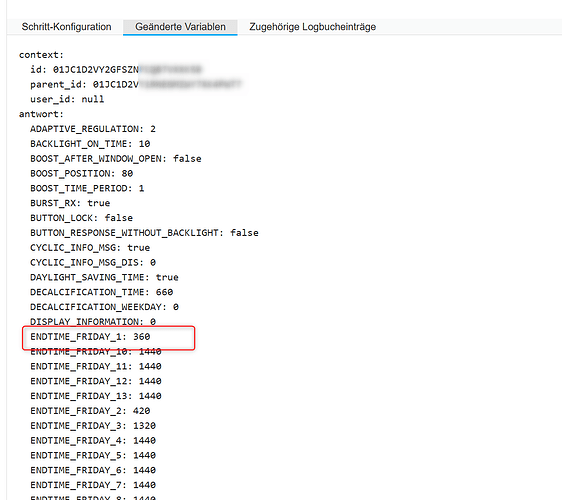Click the BUTTON_LOCK: false line
This screenshot has width=562, height=500.
[x=81, y=218]
